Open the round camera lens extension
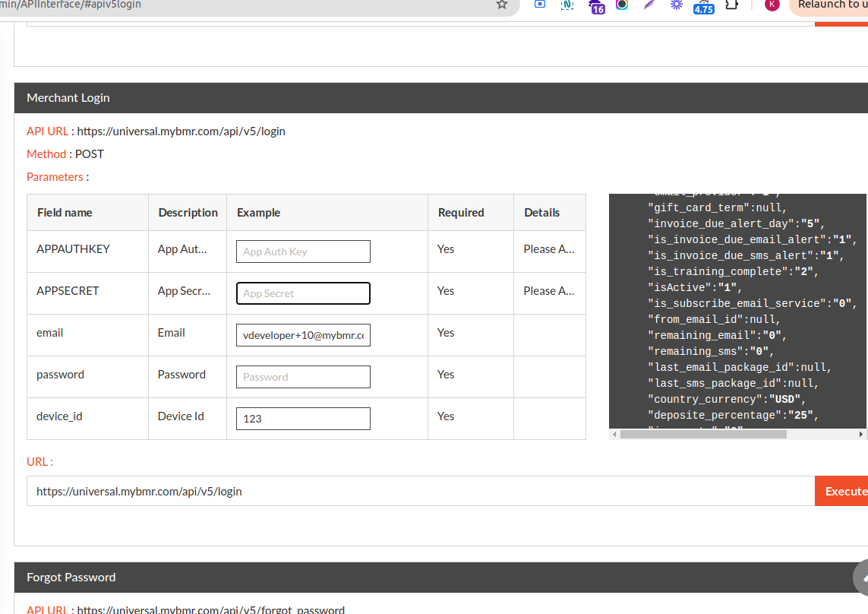 click(622, 5)
